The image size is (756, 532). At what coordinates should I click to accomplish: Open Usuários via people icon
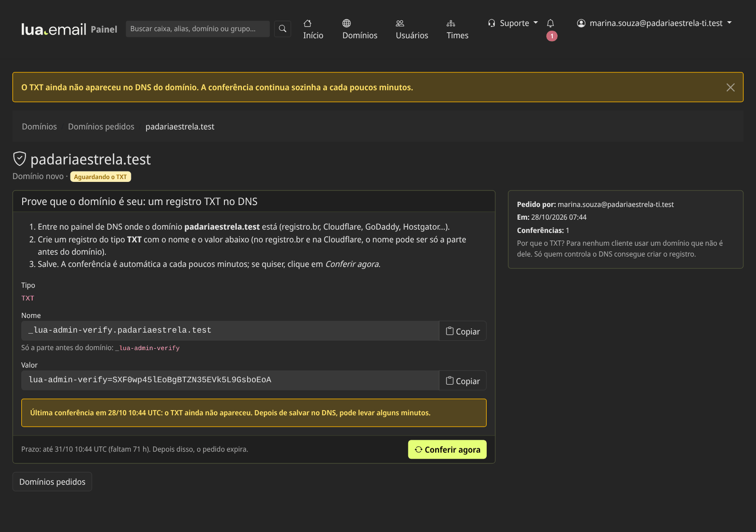coord(412,29)
